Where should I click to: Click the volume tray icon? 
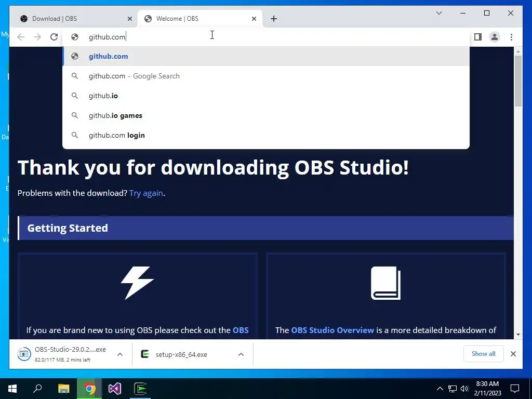(464, 389)
